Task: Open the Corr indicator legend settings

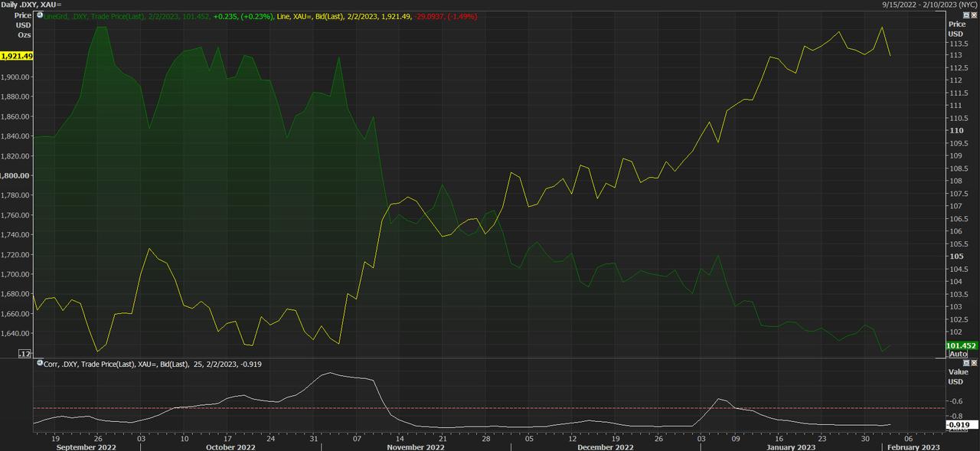Action: (x=153, y=364)
